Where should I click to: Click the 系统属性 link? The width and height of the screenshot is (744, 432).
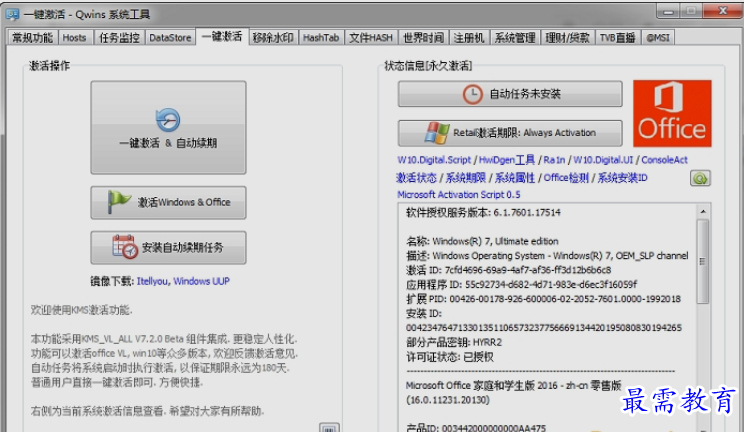coord(515,178)
